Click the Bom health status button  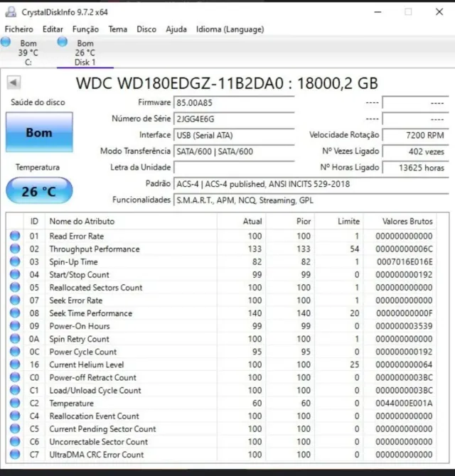39,132
